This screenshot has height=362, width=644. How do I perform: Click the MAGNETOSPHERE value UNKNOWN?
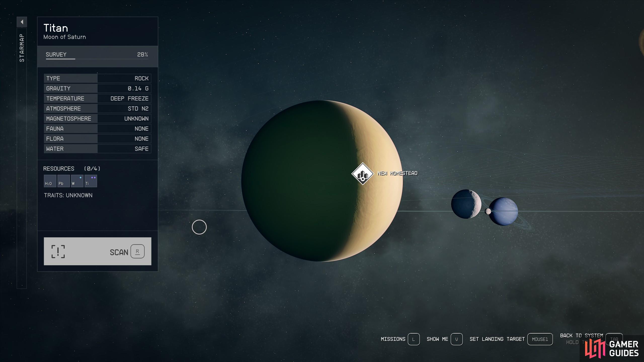coord(136,119)
